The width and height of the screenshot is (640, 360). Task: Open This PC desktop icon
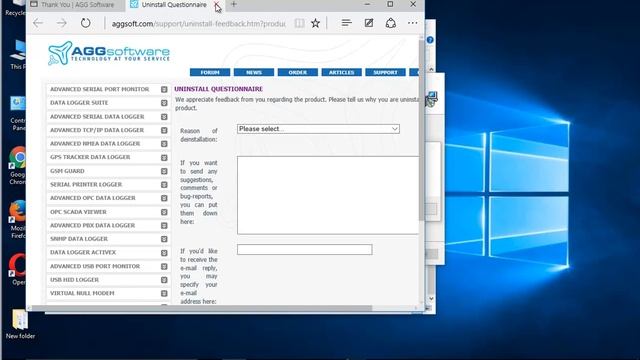(x=18, y=55)
